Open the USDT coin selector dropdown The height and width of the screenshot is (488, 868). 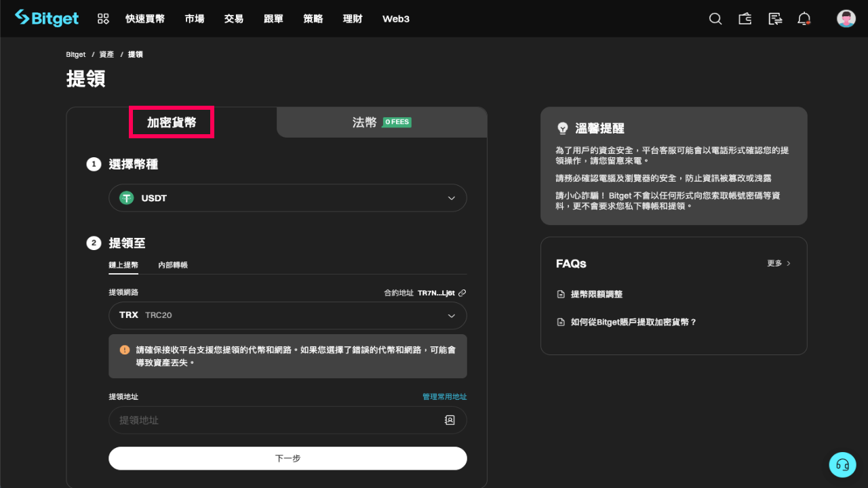pyautogui.click(x=288, y=198)
